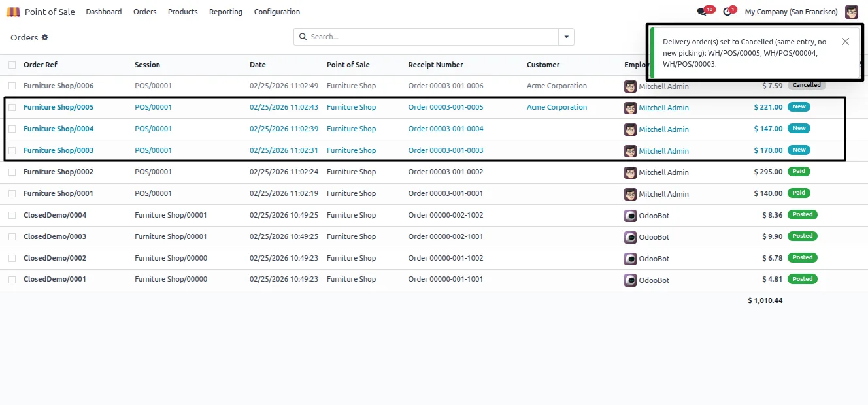This screenshot has height=405, width=868.
Task: Check the Furniture Shop/0001 row checkbox
Action: 12,193
